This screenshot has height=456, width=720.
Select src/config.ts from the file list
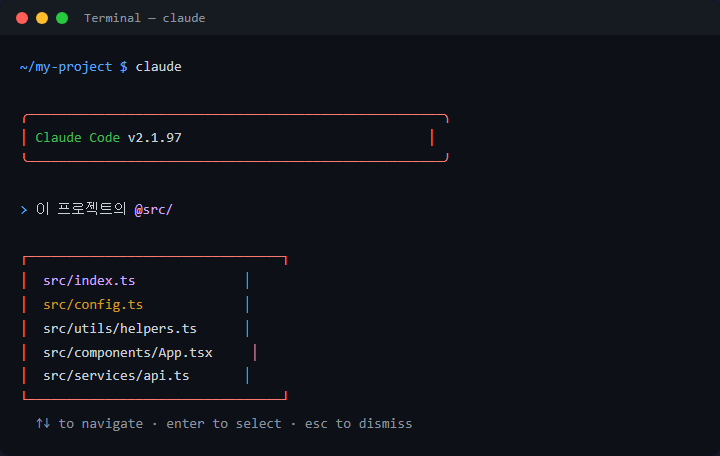[93, 304]
